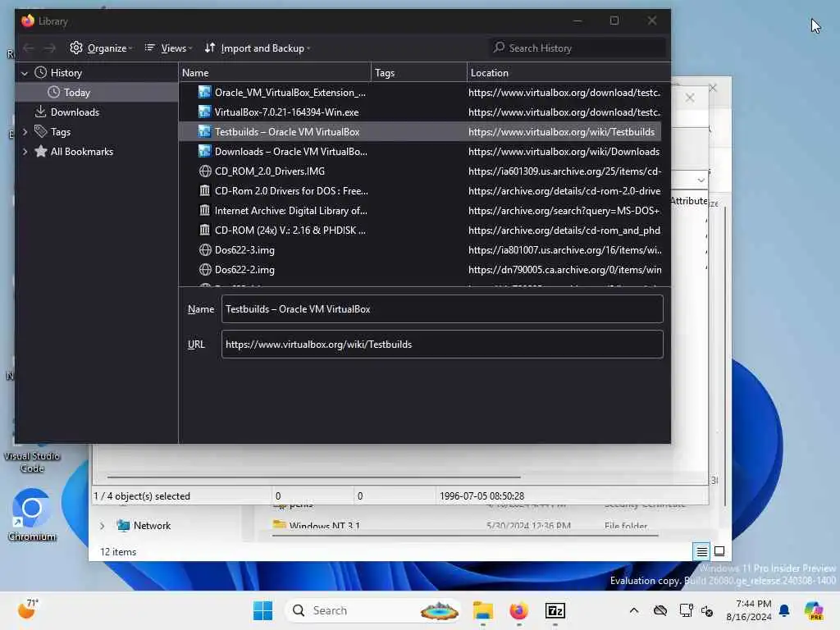Click the History clock icon in sidebar
Screen dimensions: 840x630
(41, 72)
